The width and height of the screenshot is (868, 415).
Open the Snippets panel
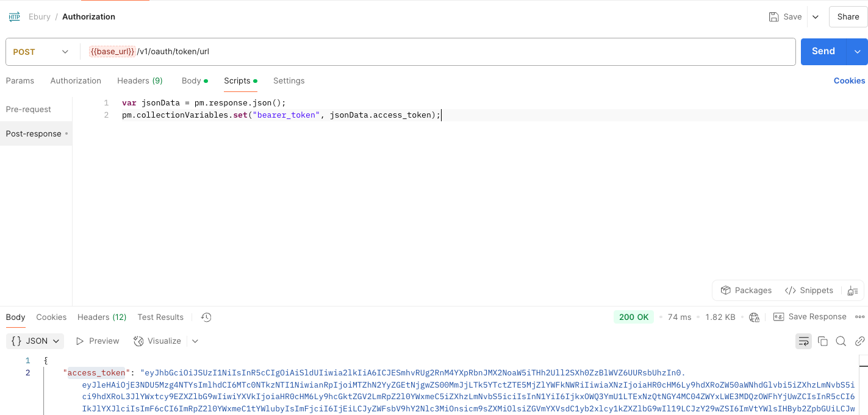(x=809, y=290)
